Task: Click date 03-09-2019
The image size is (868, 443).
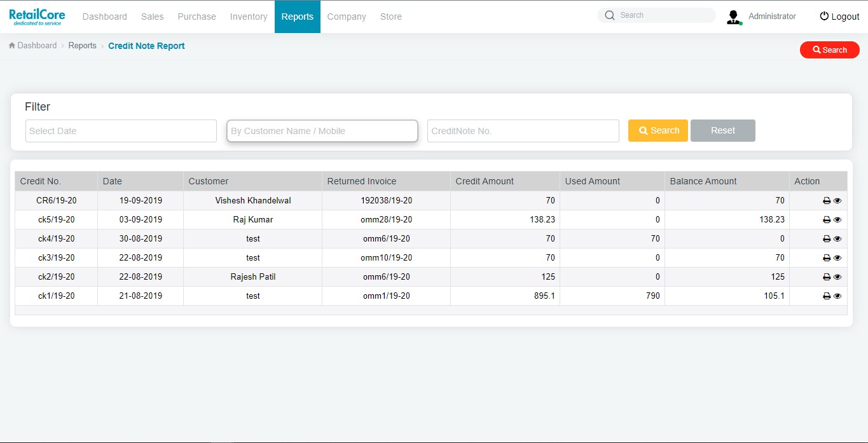Action: [x=141, y=220]
